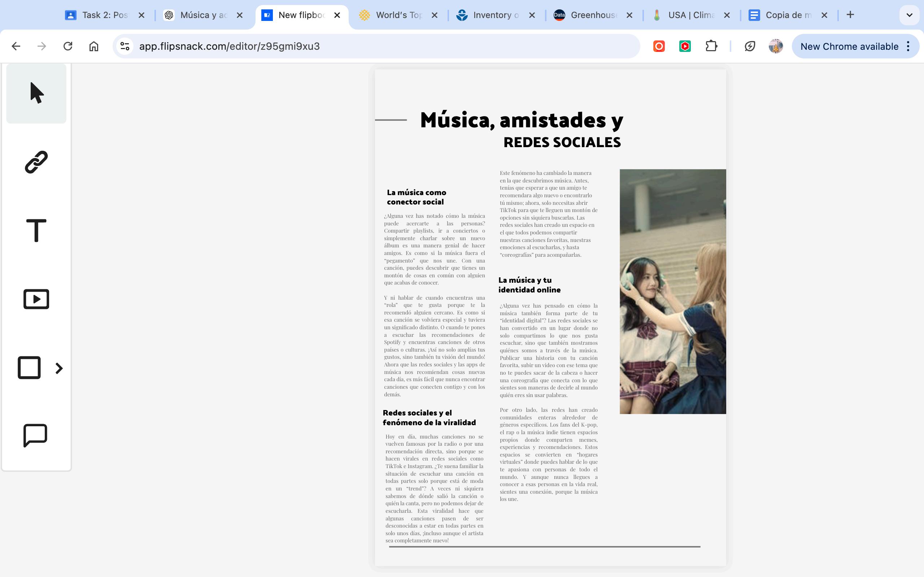
Task: Select the arrow pointer tool
Action: click(36, 93)
